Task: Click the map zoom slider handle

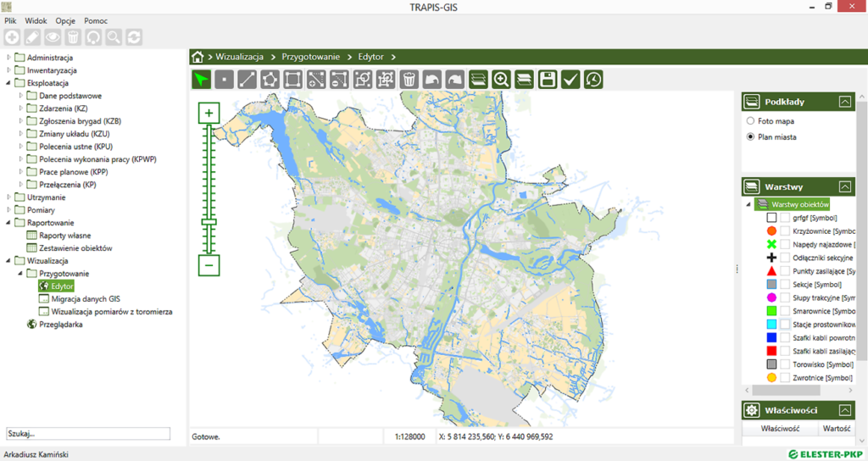Action: [x=209, y=222]
